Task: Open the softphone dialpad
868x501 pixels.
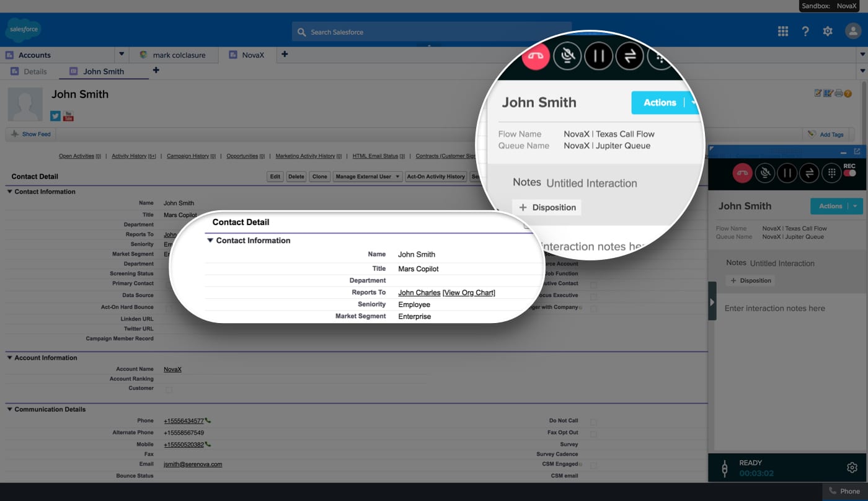Action: [x=831, y=173]
